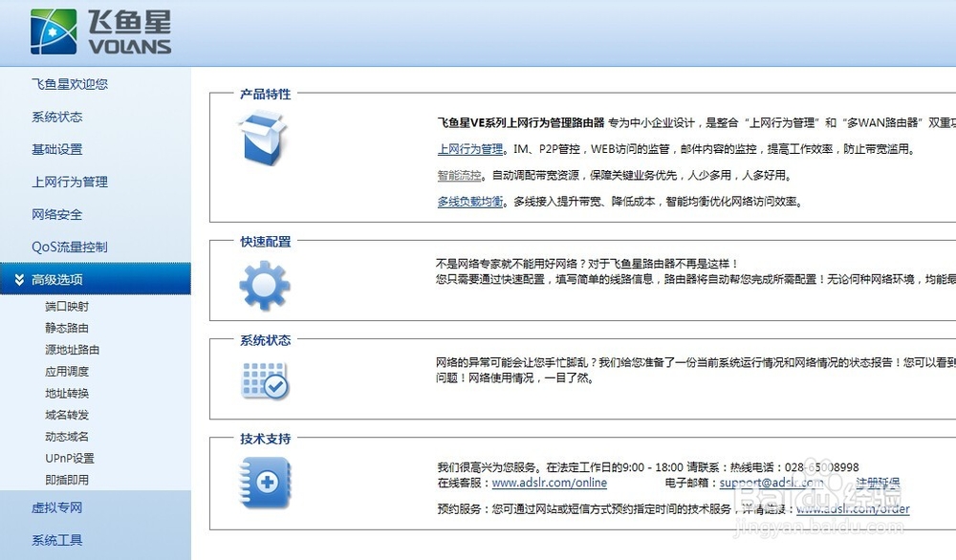Viewport: 956px width, 560px height.
Task: Open QoS流量控制 sidebar menu
Action: tap(70, 247)
